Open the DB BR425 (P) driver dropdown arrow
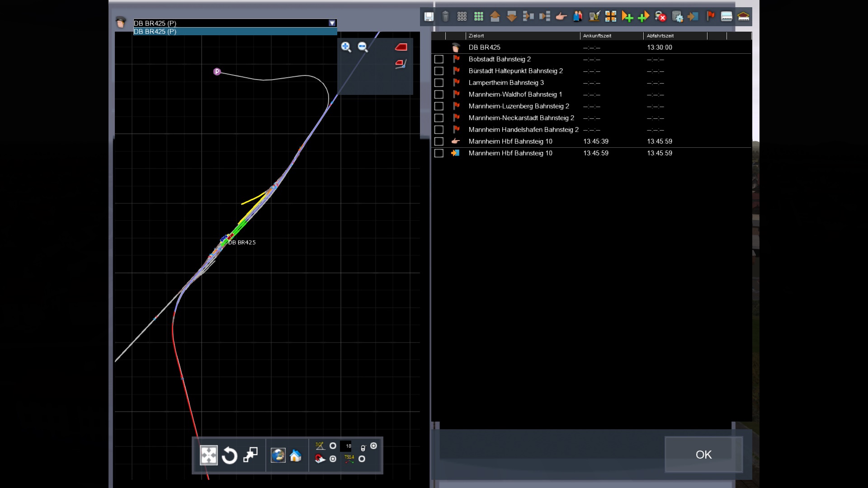Viewport: 868px width, 488px height. click(332, 23)
